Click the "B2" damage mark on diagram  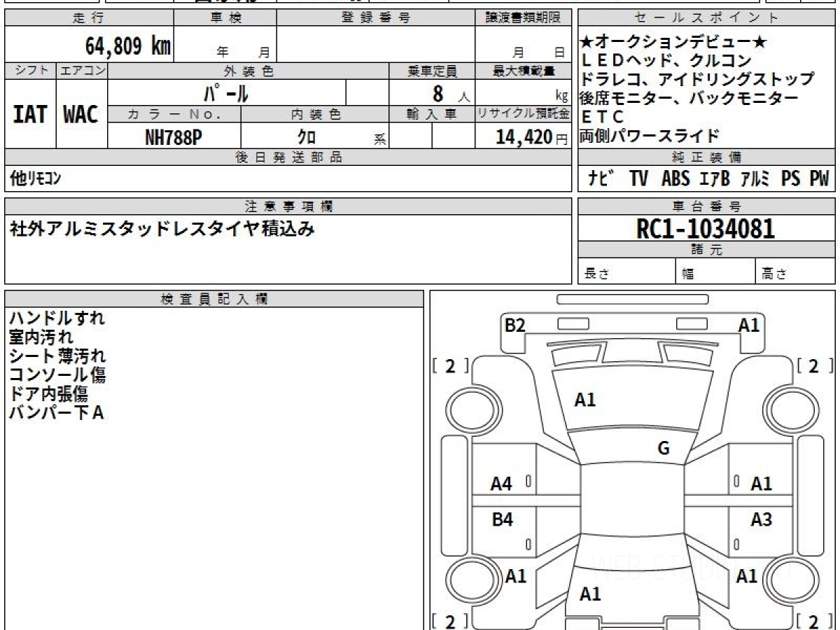tap(515, 325)
